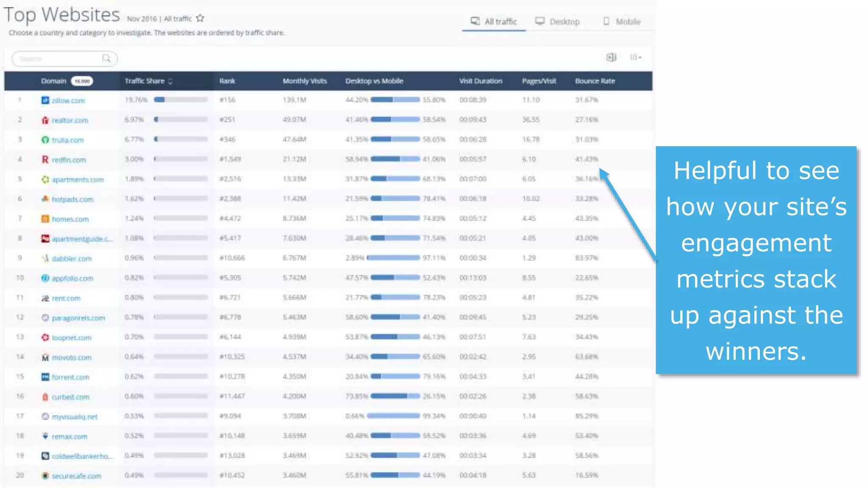Click the realtor.com favicon
This screenshot has height=488, width=868.
45,120
